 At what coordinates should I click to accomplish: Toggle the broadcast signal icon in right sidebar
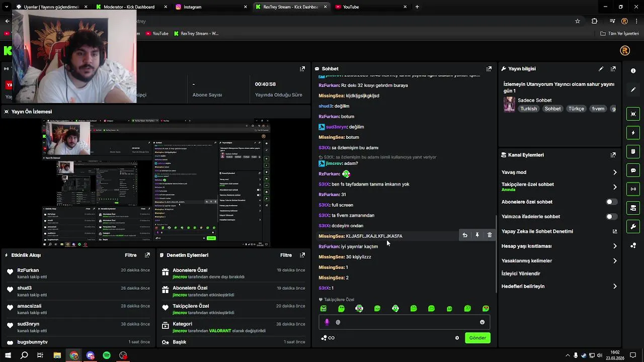pos(633,189)
